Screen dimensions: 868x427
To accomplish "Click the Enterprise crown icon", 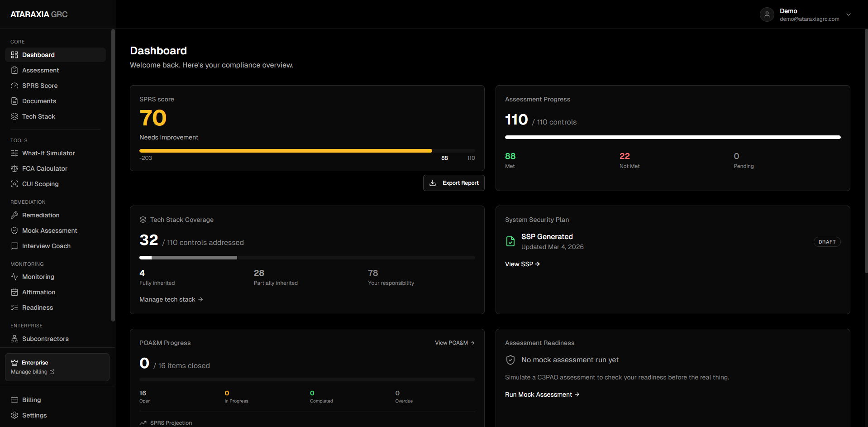I will tap(14, 363).
